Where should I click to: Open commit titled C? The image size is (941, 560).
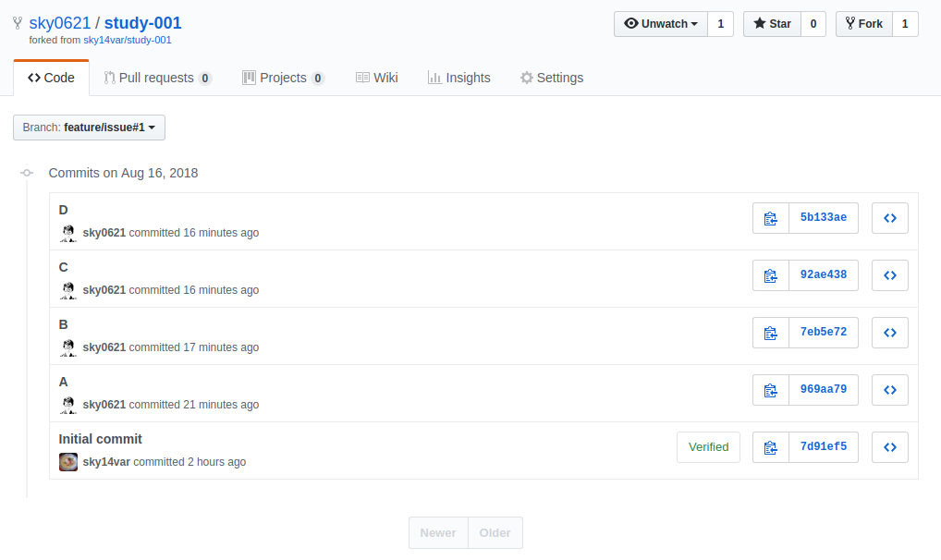(x=64, y=268)
